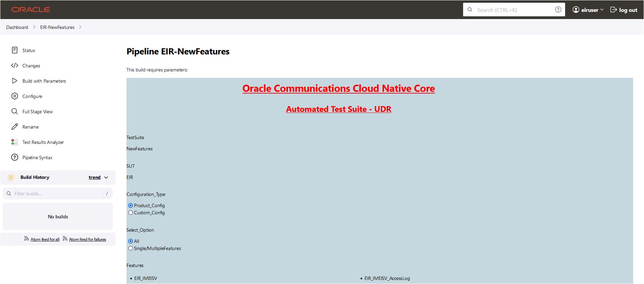Click the EIR_IMEISV feature entry

pos(146,278)
